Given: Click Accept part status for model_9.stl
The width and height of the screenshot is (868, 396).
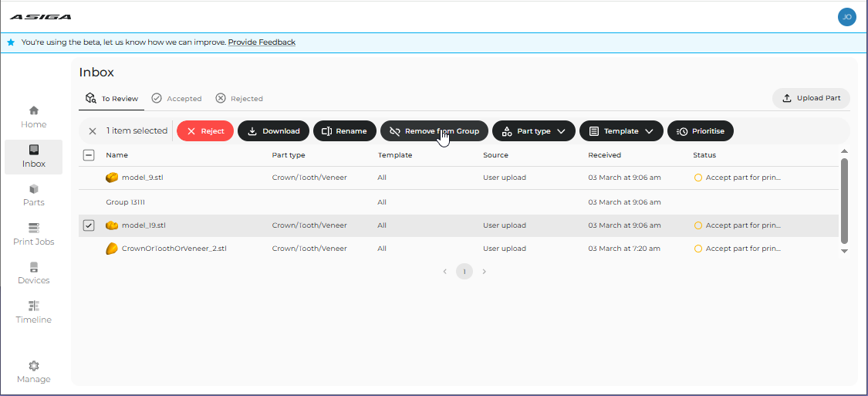Looking at the screenshot, I should [744, 178].
